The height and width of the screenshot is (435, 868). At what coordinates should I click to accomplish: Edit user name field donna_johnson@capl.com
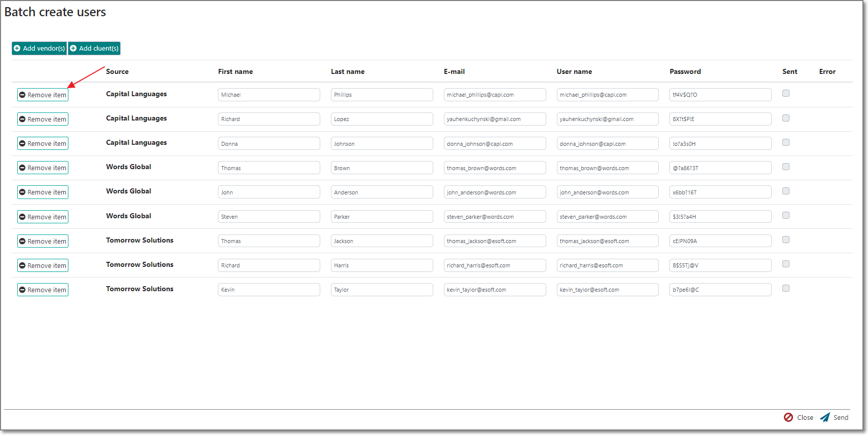tap(608, 143)
